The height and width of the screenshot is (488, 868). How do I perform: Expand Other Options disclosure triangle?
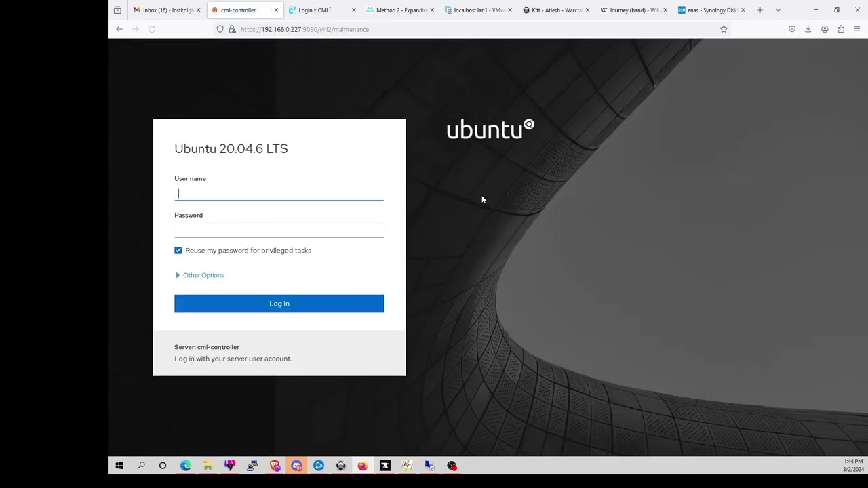178,275
